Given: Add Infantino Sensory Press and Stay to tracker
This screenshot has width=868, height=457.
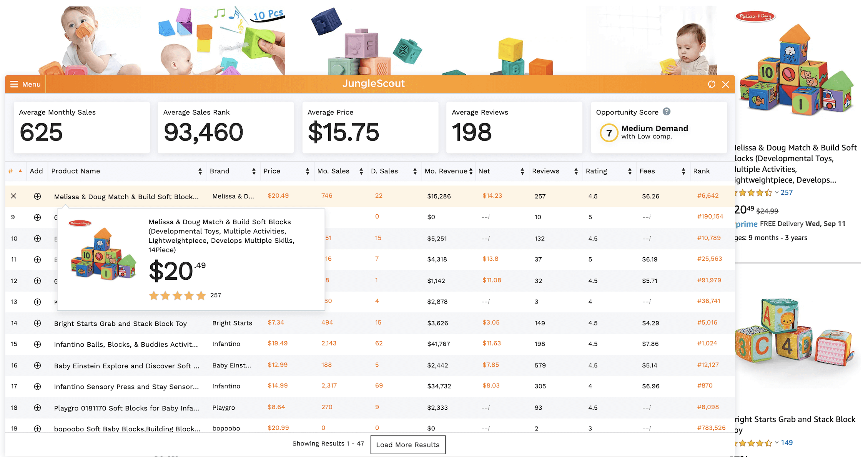Looking at the screenshot, I should 37,387.
